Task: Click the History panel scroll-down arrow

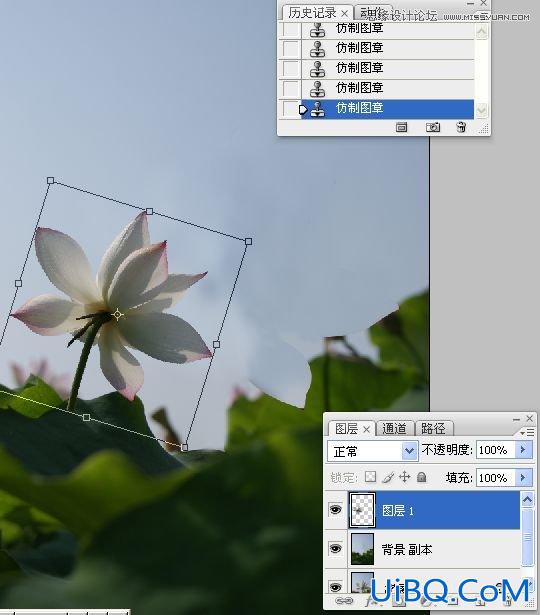Action: coord(482,110)
